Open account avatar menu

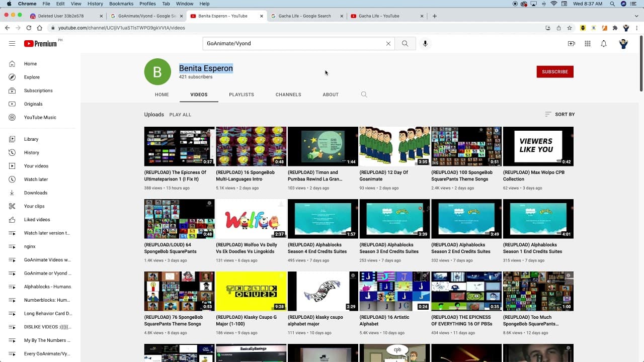[623, 44]
